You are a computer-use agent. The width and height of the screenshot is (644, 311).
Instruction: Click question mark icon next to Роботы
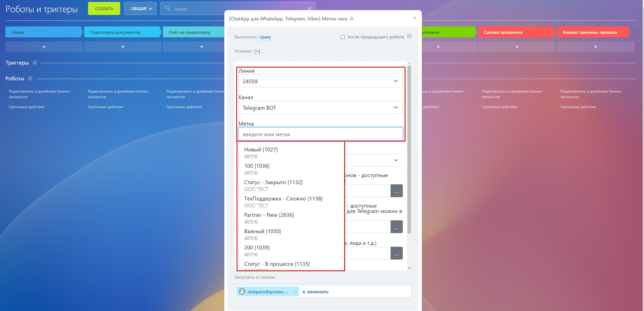point(30,78)
